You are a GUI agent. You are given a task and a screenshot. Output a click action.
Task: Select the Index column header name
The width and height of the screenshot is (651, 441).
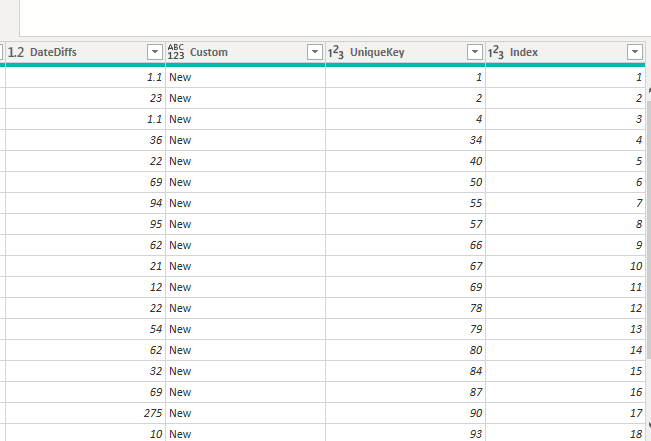coord(525,52)
